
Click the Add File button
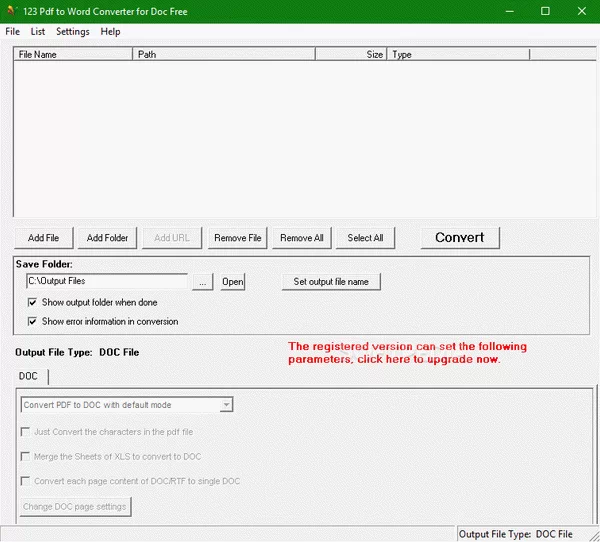click(x=43, y=238)
